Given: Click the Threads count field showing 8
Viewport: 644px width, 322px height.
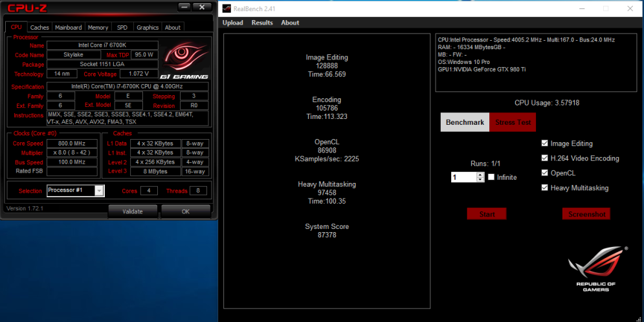Looking at the screenshot, I should click(198, 191).
